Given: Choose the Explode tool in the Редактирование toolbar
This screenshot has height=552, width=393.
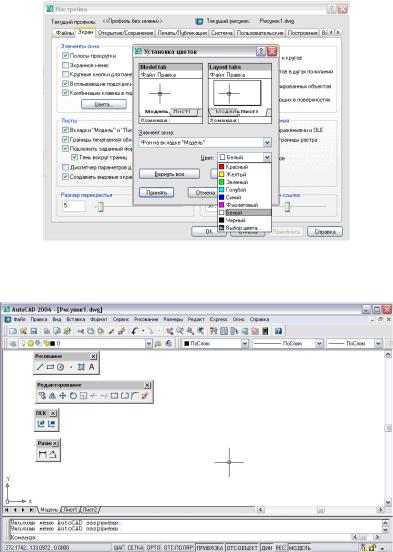Looking at the screenshot, I should (145, 396).
